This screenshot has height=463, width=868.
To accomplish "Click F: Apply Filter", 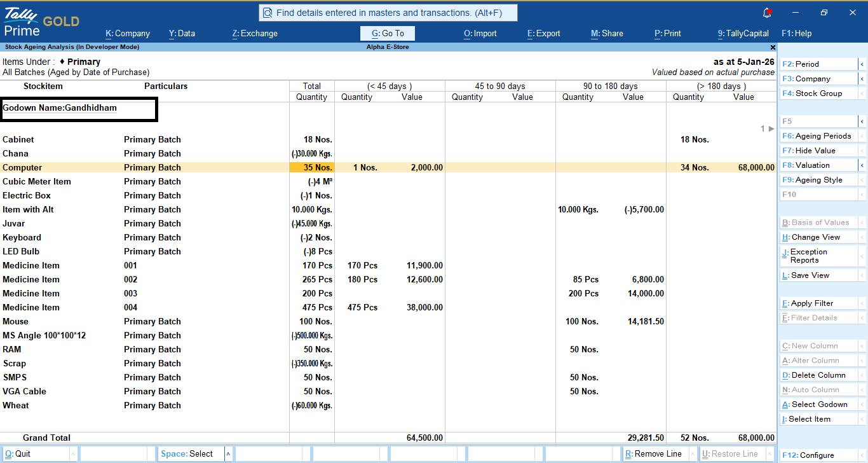I will coord(818,303).
